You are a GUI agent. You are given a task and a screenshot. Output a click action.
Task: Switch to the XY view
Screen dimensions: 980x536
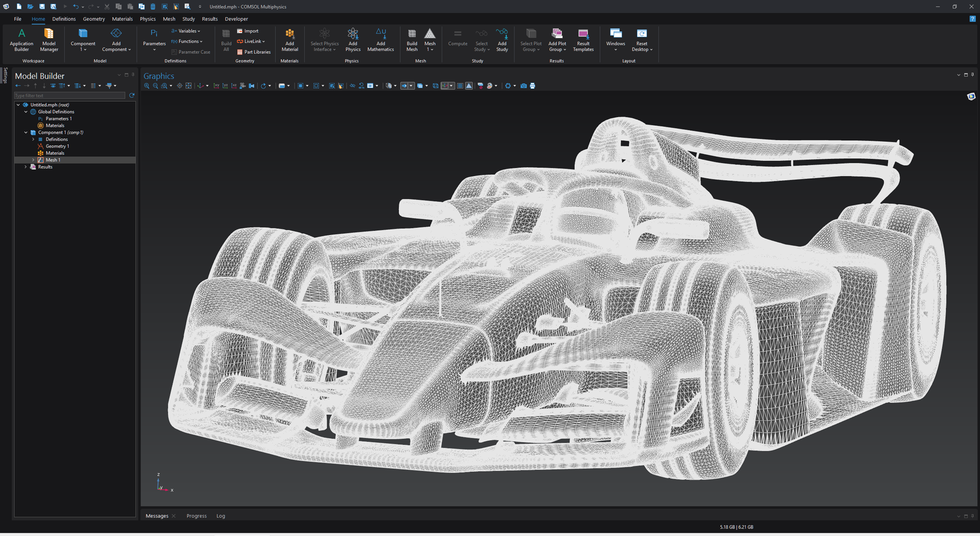(x=216, y=86)
